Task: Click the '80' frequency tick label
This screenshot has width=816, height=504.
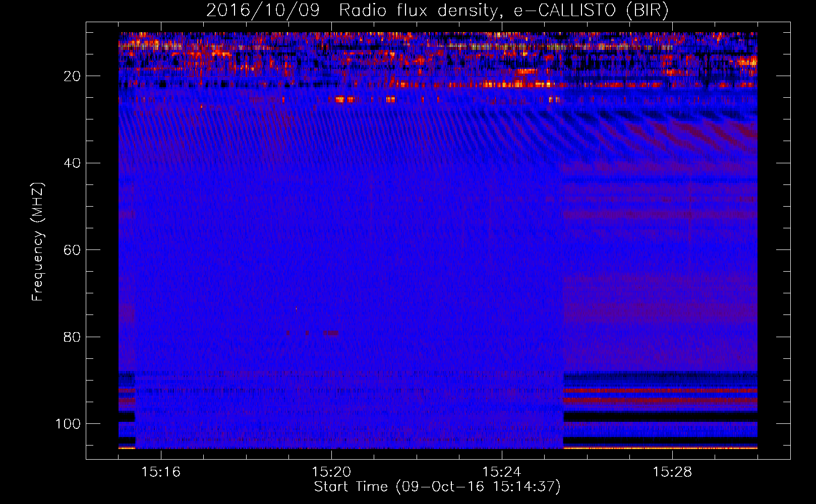Action: tap(72, 337)
